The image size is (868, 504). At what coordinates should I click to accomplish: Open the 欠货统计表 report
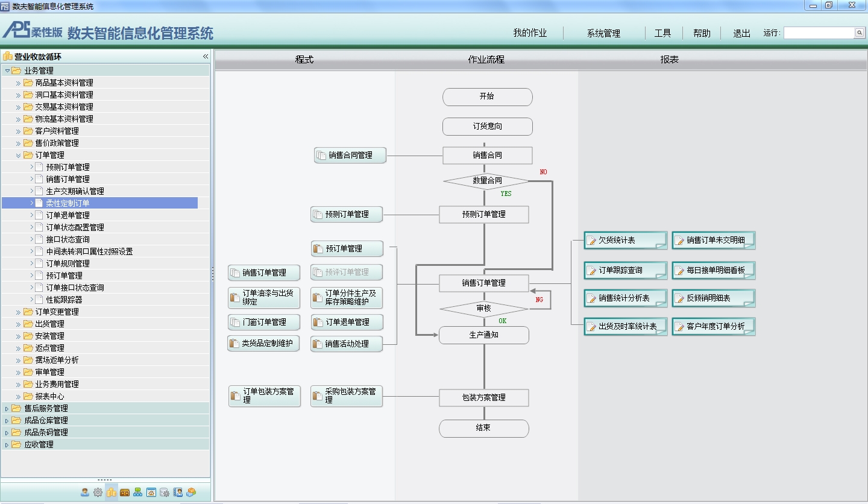click(x=626, y=240)
